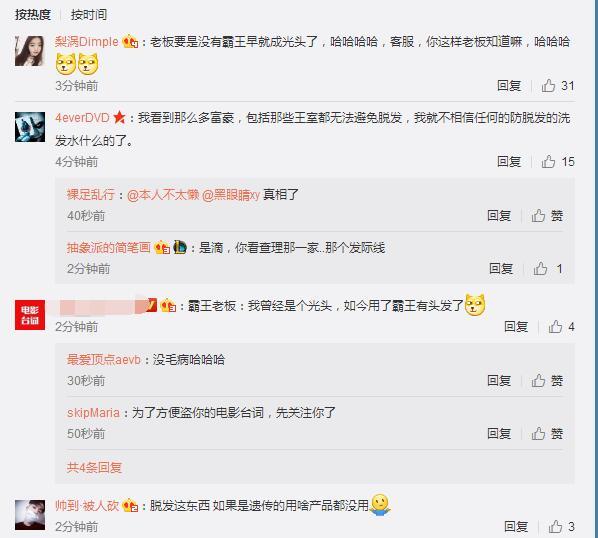Open mention @本人不太懒 link
The image size is (598, 538).
click(x=163, y=194)
